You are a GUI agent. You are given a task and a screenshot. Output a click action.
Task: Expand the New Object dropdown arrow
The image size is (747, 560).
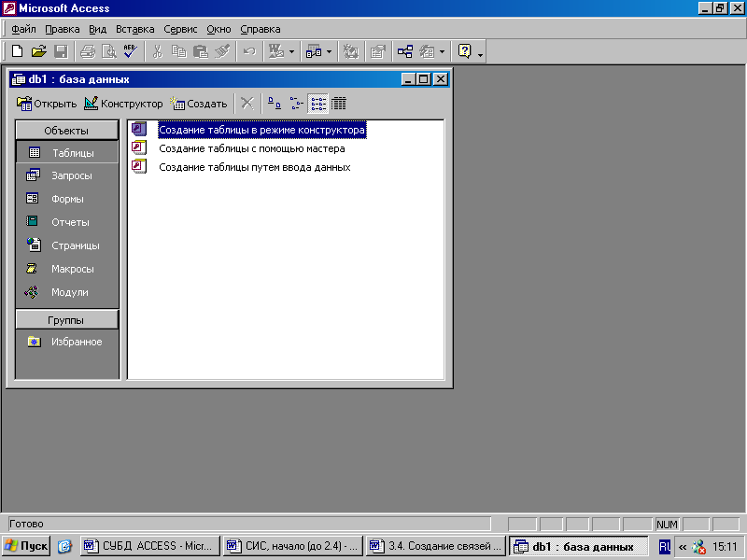(442, 51)
